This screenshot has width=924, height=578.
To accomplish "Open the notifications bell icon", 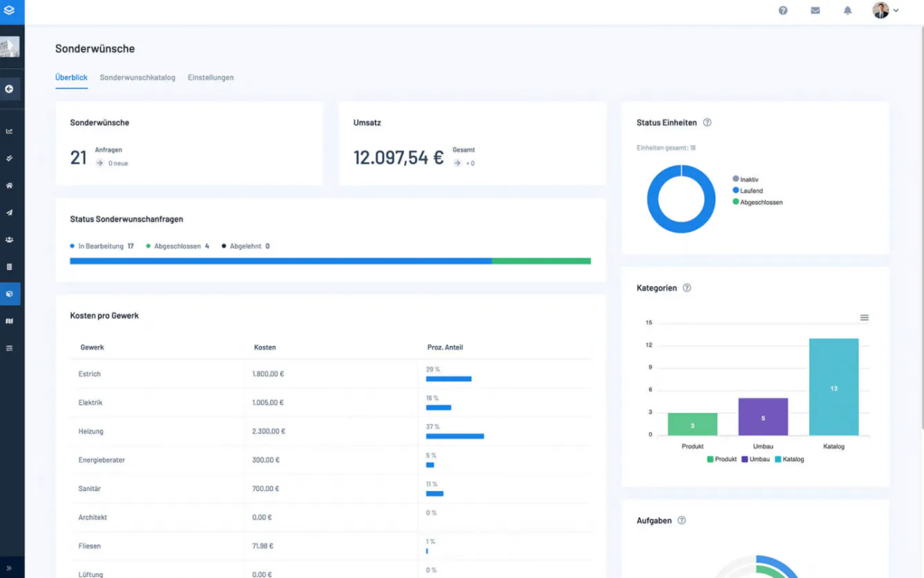I will coord(848,10).
